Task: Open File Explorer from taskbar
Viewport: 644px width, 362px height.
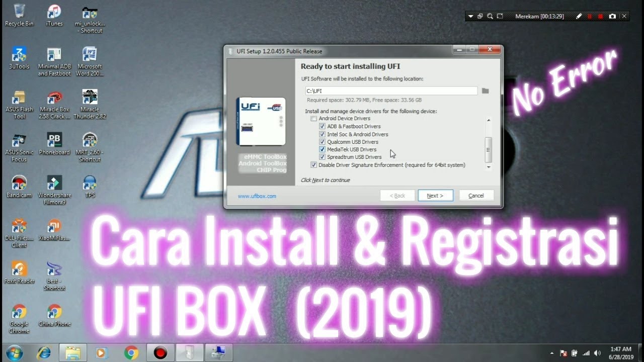Action: [73, 353]
